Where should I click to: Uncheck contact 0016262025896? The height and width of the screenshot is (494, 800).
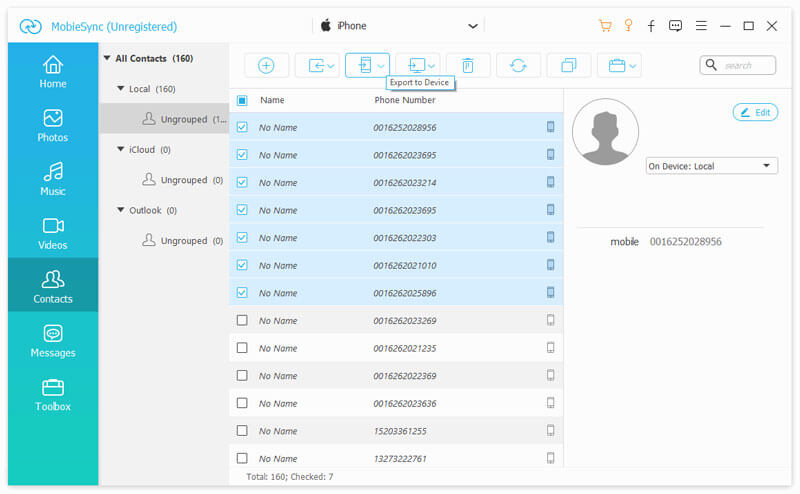click(x=242, y=292)
